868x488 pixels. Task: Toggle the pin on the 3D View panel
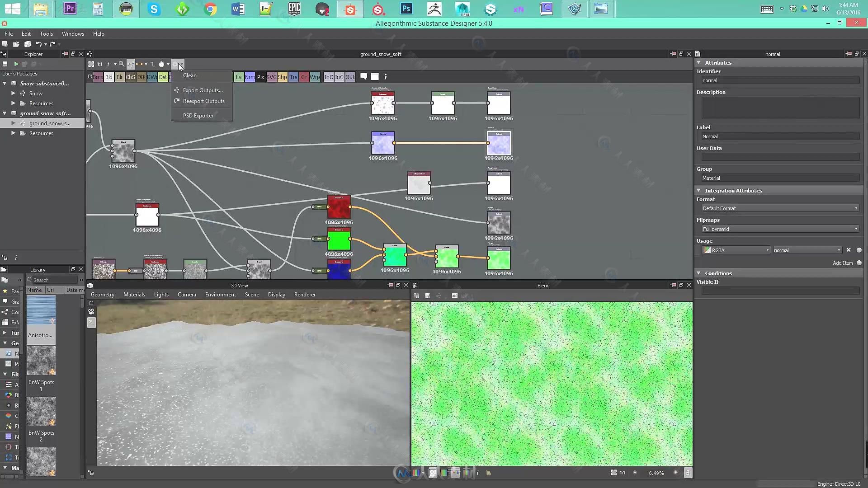click(x=390, y=285)
